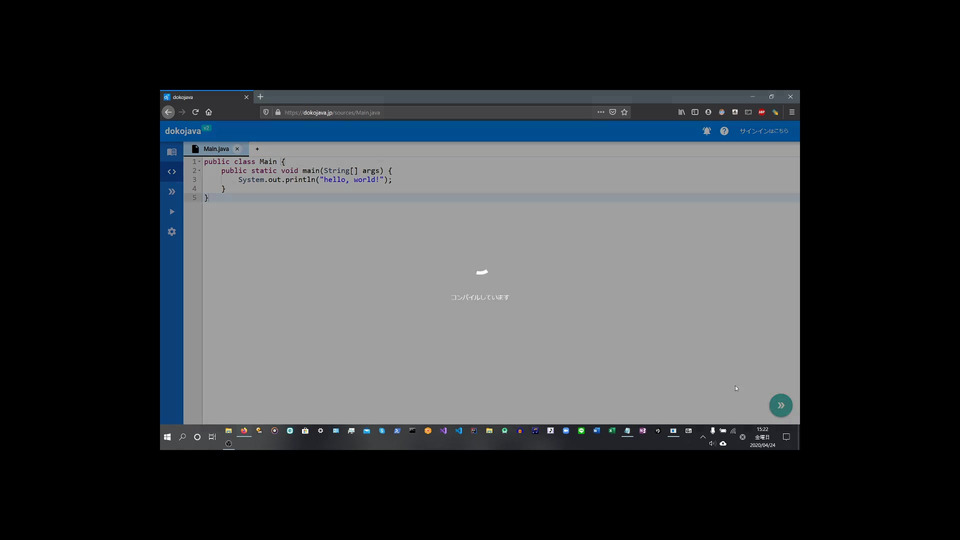The image size is (960, 540).
Task: Show site security lock info
Action: coord(278,112)
